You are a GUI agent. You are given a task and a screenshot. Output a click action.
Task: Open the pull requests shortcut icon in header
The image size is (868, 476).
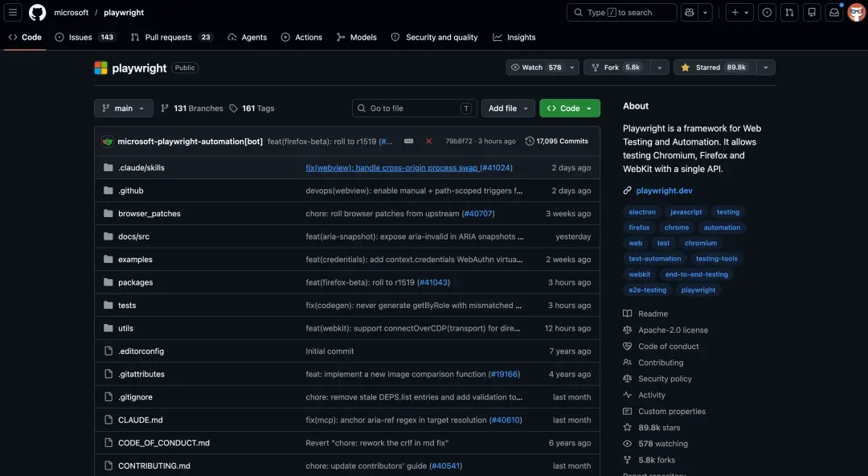coord(789,12)
